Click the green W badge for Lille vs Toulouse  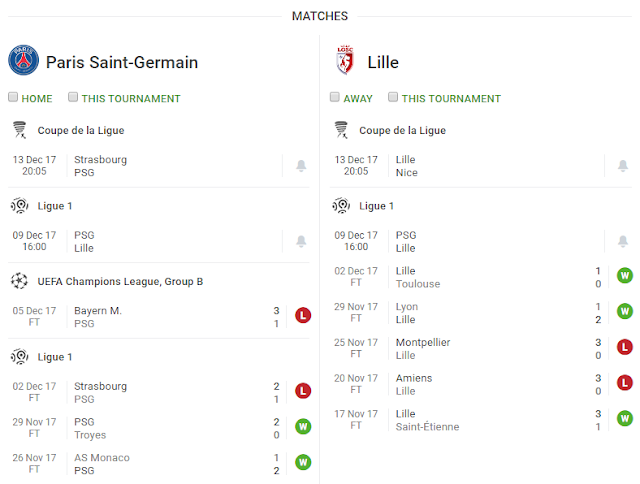coord(625,275)
